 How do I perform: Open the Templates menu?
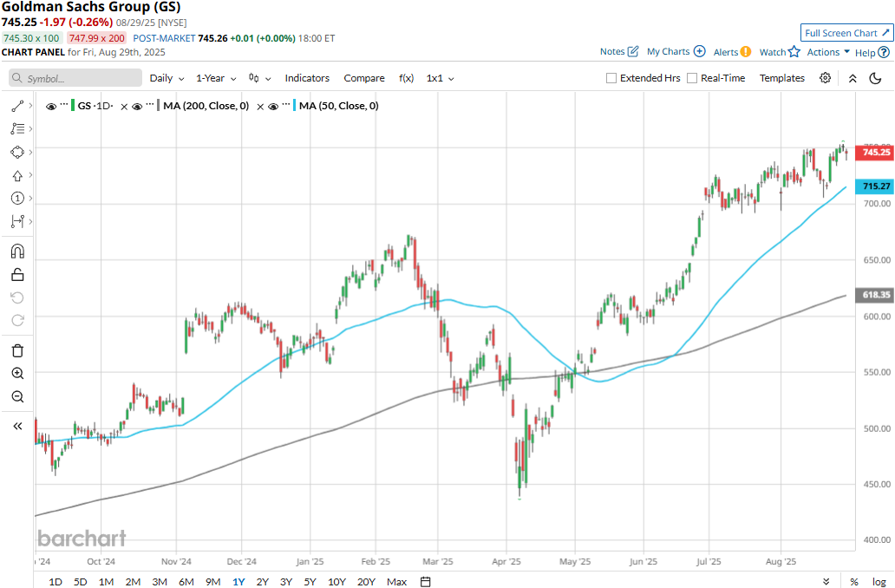tap(782, 78)
